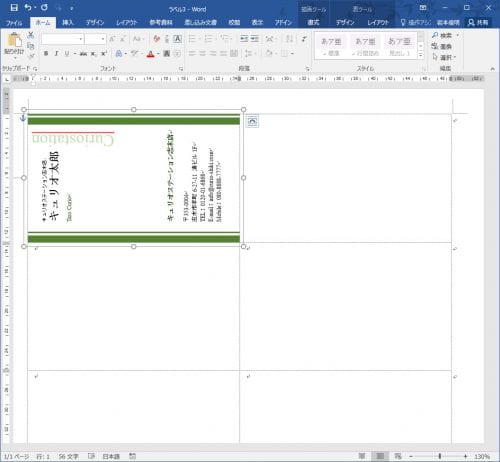Toggle Underline formatting

point(67,54)
